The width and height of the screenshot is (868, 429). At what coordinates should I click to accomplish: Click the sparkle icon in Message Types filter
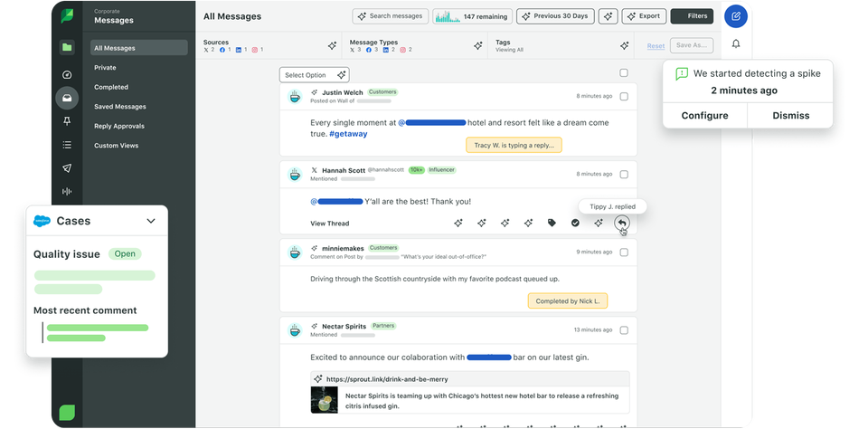[477, 46]
